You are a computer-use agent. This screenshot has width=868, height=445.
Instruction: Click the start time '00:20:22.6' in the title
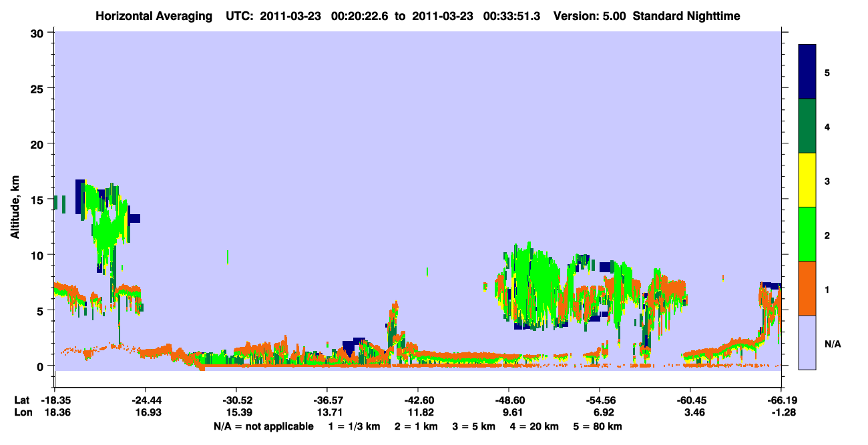tap(361, 15)
